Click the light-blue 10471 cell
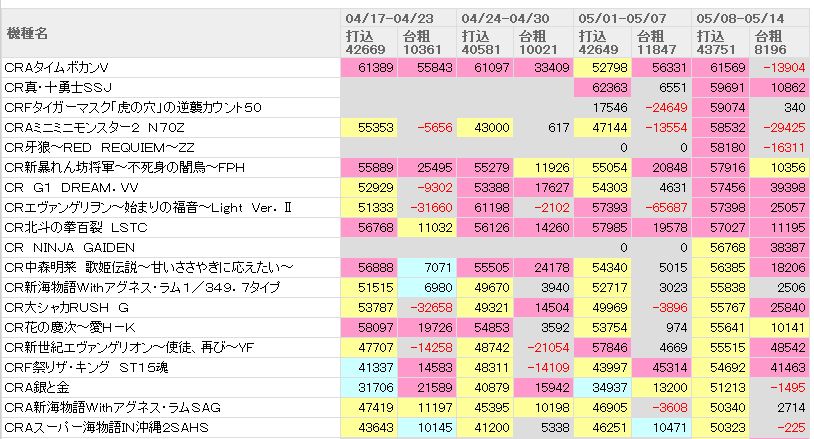The width and height of the screenshot is (814, 439). pos(661,427)
